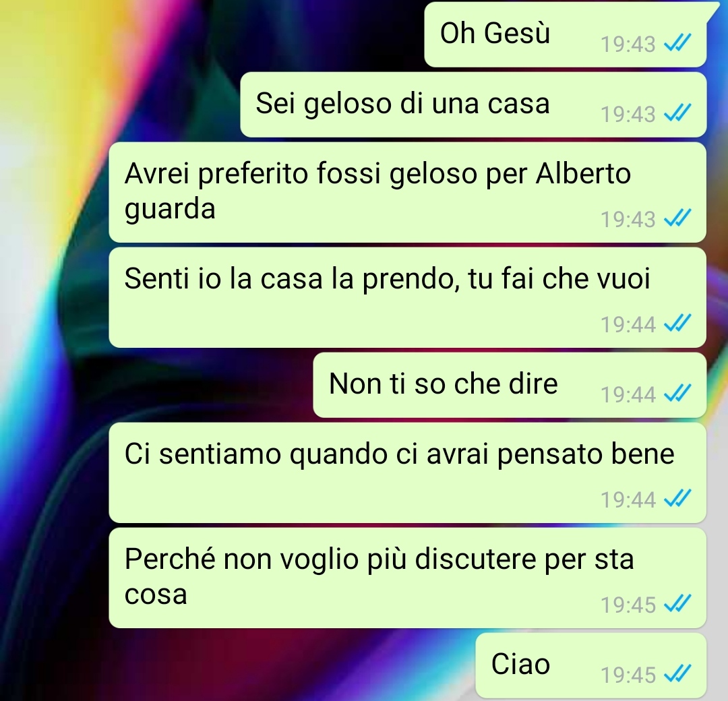Screen dimensions: 728x701
Task: Tap read checkmarks on the Alberto message
Action: click(677, 217)
